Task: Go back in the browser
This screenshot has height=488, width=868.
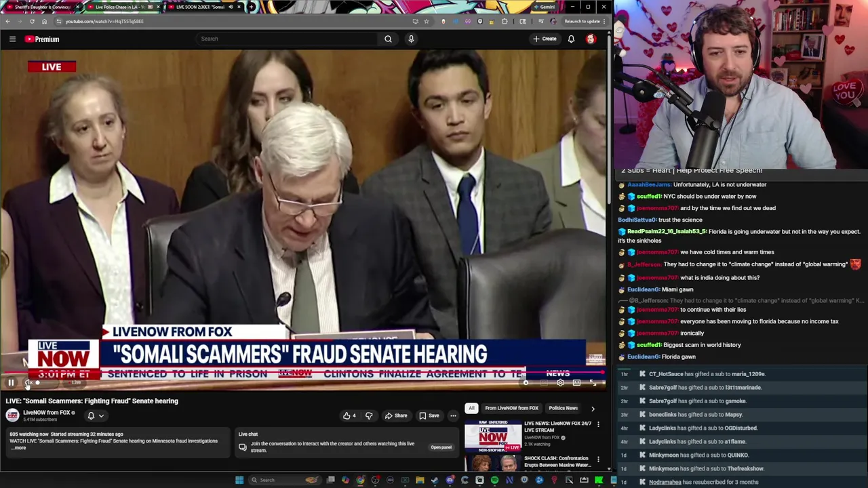Action: 7,21
